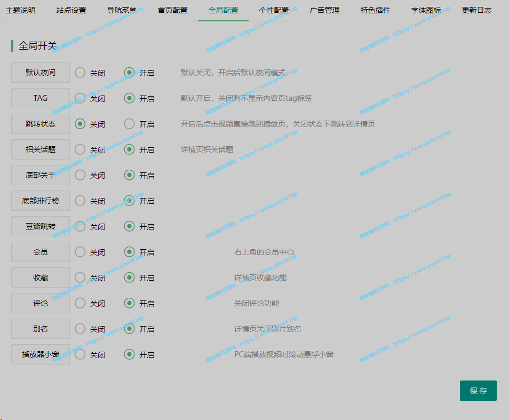Click the TAG label box
Viewport: 509px width, 420px height.
coord(41,98)
